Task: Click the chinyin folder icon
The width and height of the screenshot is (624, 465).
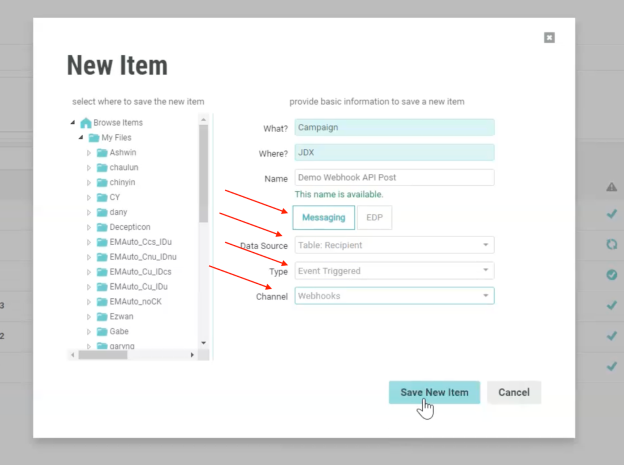Action: pyautogui.click(x=101, y=182)
